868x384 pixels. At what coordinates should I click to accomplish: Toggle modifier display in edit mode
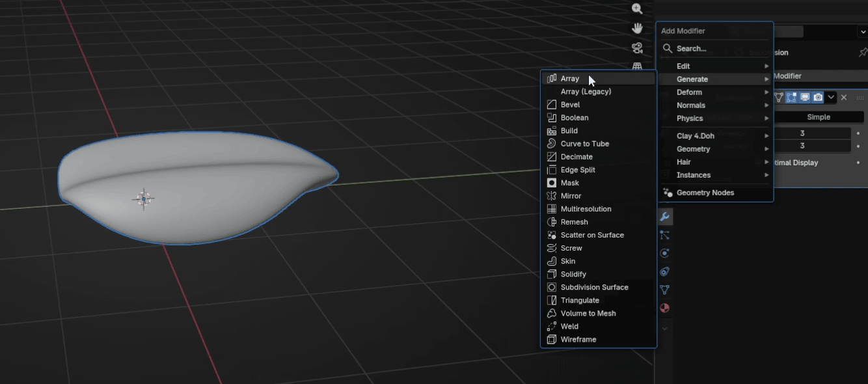pos(791,98)
